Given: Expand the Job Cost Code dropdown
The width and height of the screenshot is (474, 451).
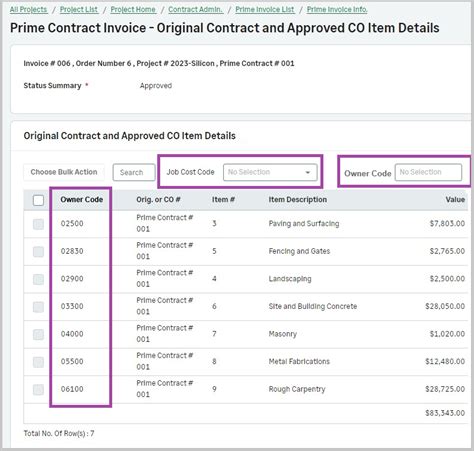Looking at the screenshot, I should [270, 172].
